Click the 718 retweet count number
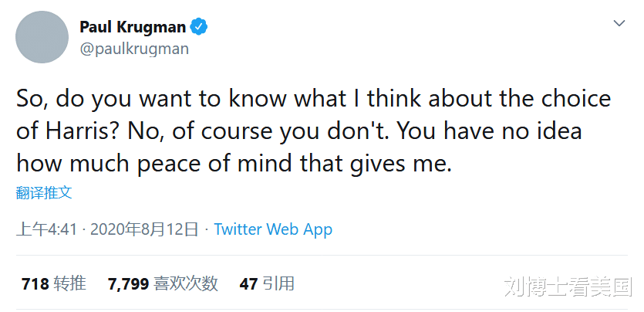Viewport: 644px width, 312px height. click(x=35, y=284)
